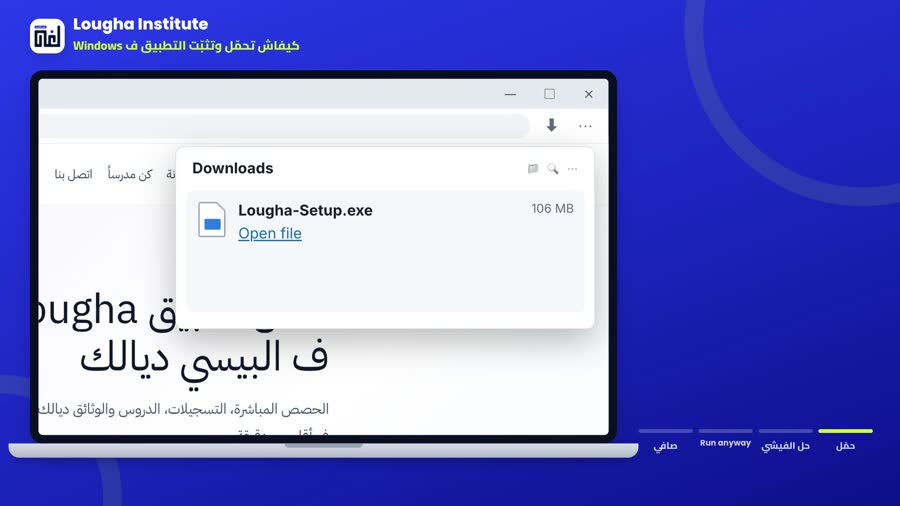Open the downloads folder icon
Screen dimensions: 900x506
pyautogui.click(x=533, y=168)
